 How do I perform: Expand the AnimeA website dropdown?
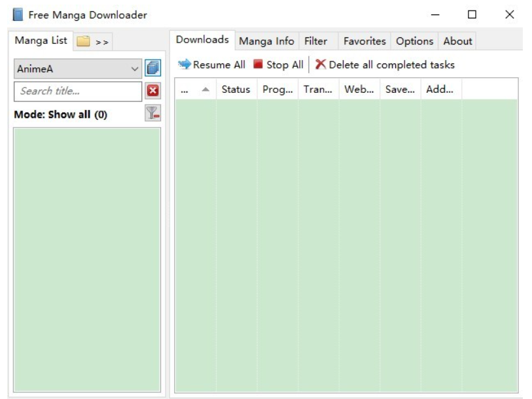pos(135,69)
